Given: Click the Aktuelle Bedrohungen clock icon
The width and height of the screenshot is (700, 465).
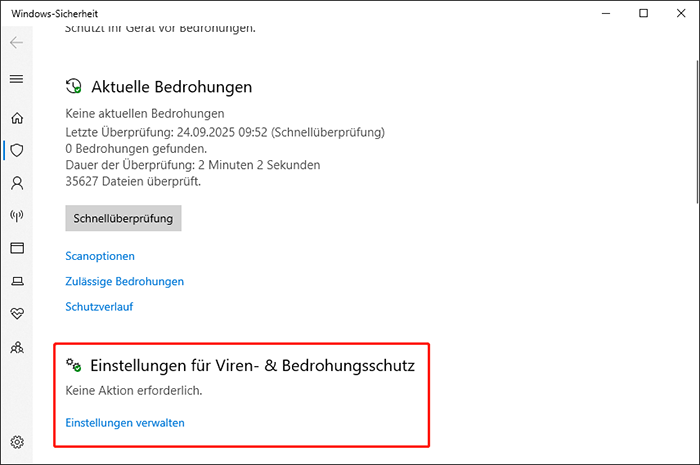Looking at the screenshot, I should 74,87.
